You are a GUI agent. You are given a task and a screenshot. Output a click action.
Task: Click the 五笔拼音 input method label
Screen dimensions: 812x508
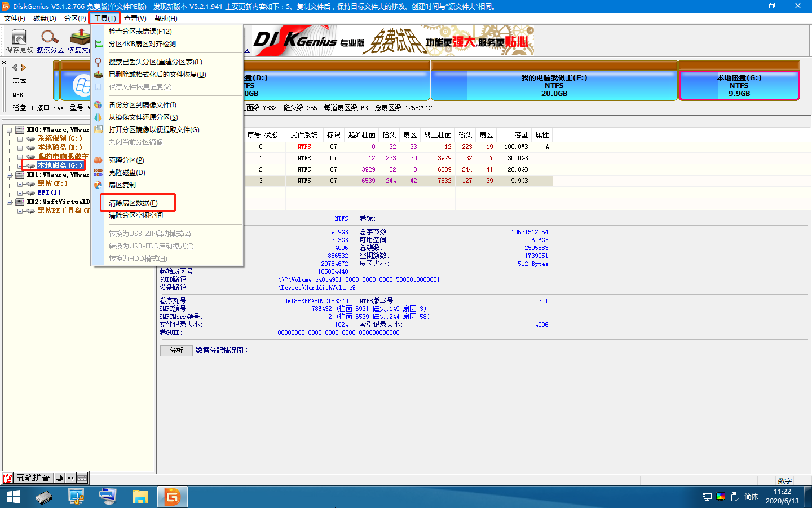(33, 478)
